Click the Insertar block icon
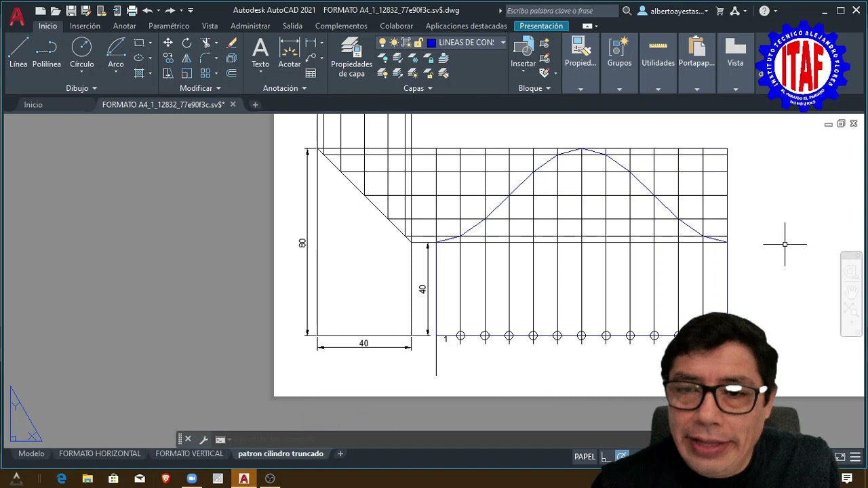 [523, 53]
